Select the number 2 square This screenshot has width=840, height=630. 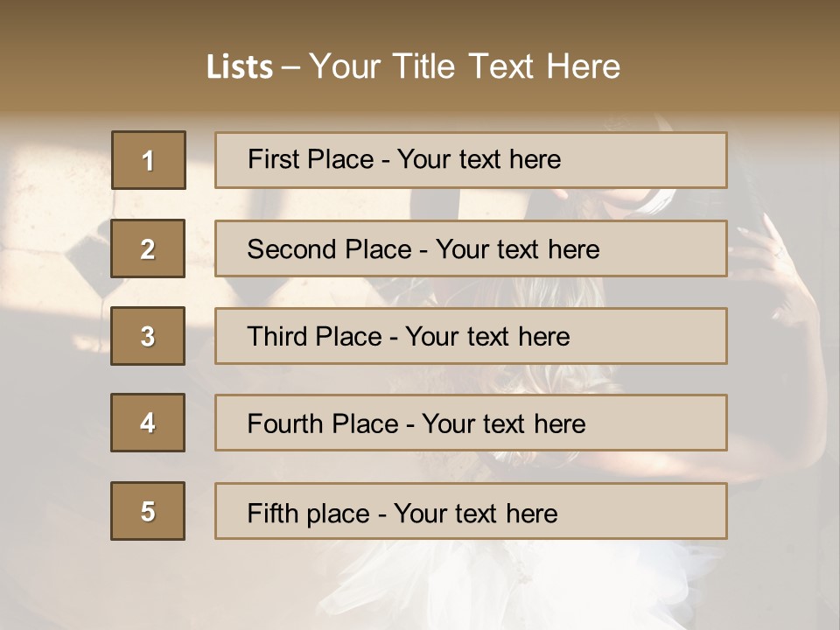(148, 248)
